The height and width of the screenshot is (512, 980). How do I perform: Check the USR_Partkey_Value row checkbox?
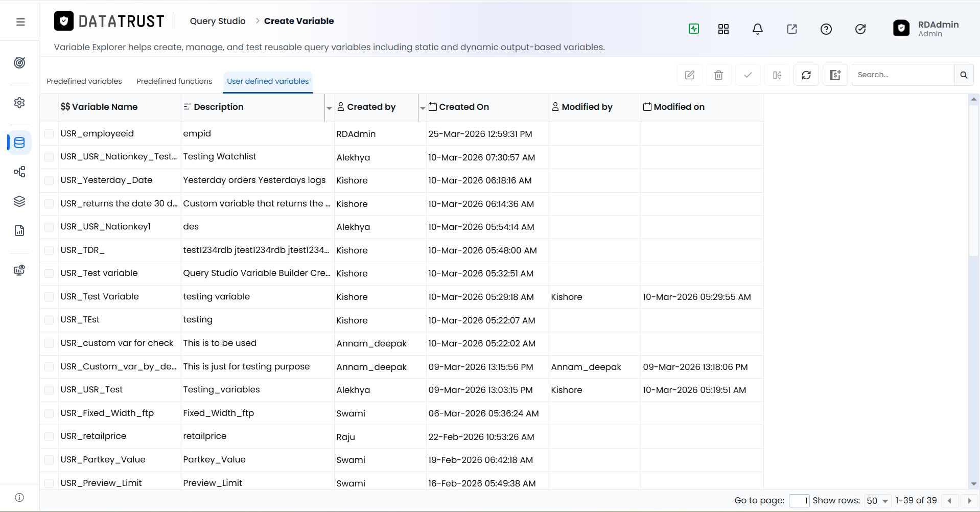(49, 460)
